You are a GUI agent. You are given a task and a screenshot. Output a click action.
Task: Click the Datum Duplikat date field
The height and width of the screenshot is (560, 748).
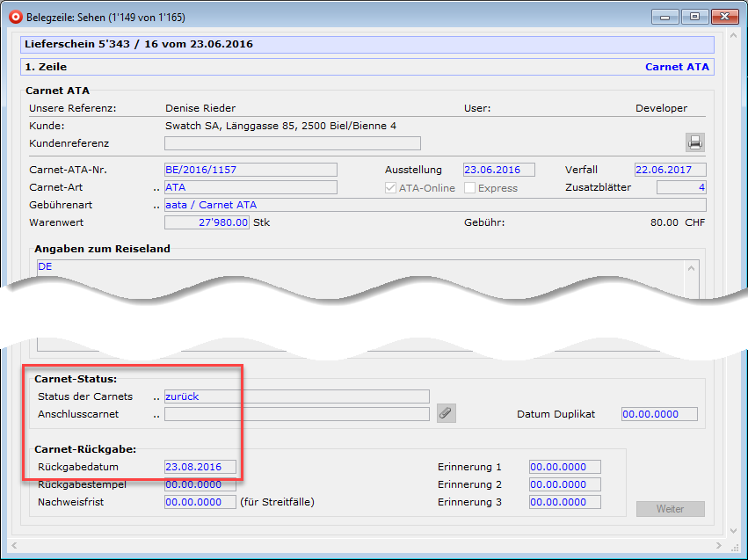coord(658,414)
